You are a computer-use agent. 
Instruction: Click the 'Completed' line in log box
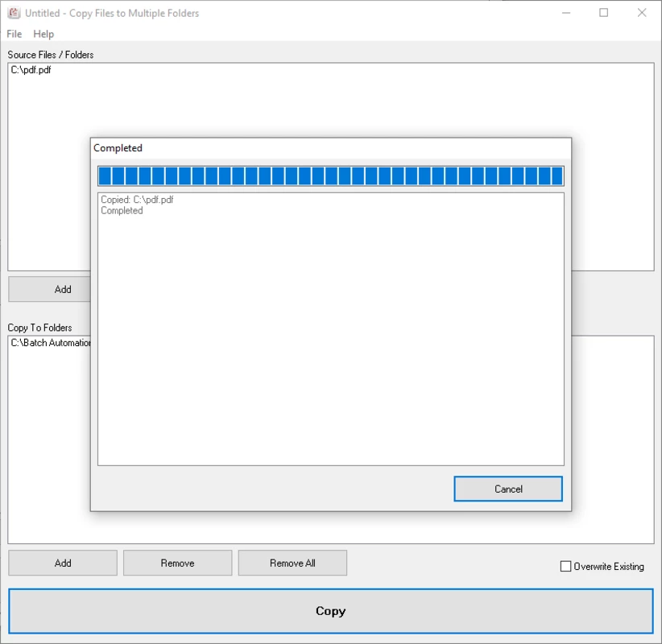point(122,211)
